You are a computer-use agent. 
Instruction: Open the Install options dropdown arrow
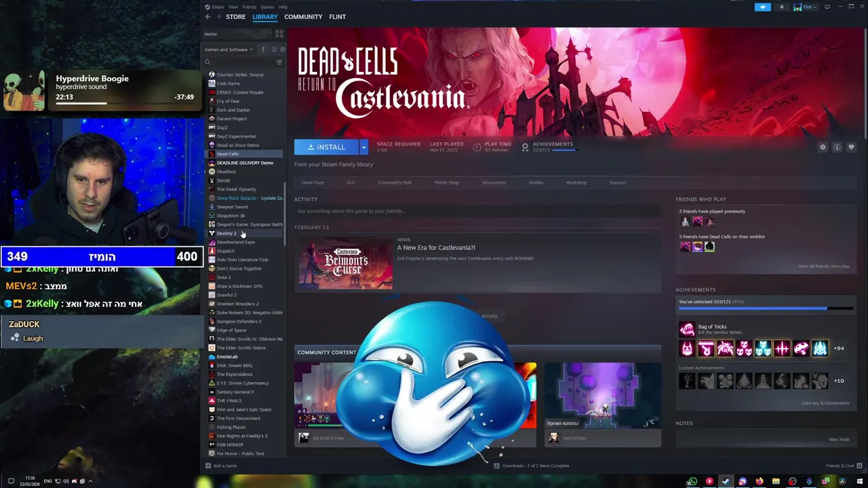click(363, 146)
